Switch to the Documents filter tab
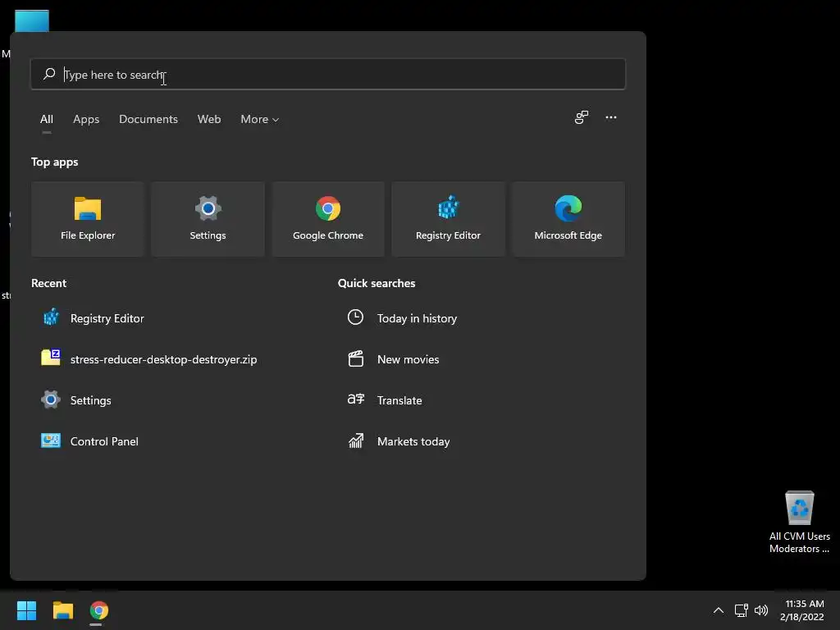This screenshot has height=630, width=840. (148, 119)
